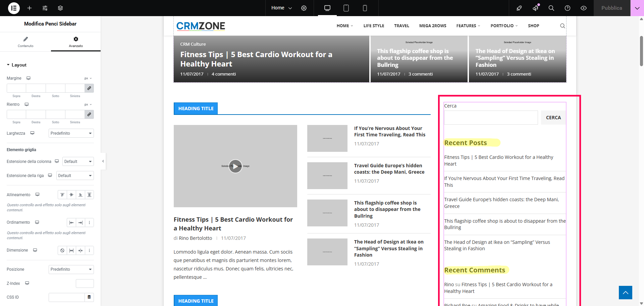This screenshot has width=644, height=306.
Task: Open the LIFE STYLE menu item
Action: point(374,26)
